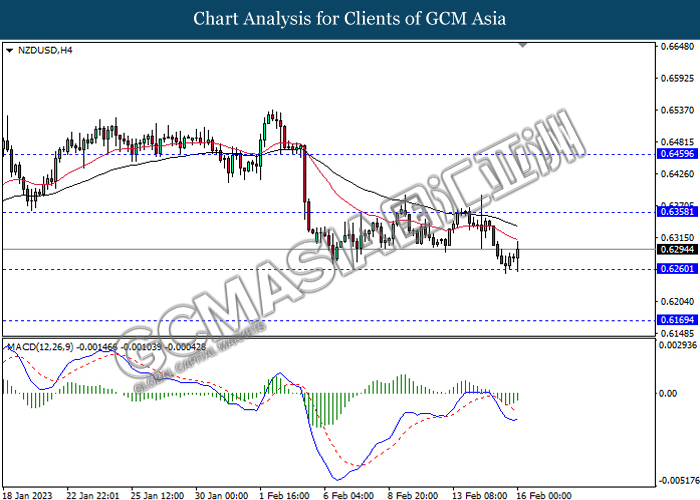The width and height of the screenshot is (700, 500).
Task: Click the current price tag 0.62944
Action: 677,250
